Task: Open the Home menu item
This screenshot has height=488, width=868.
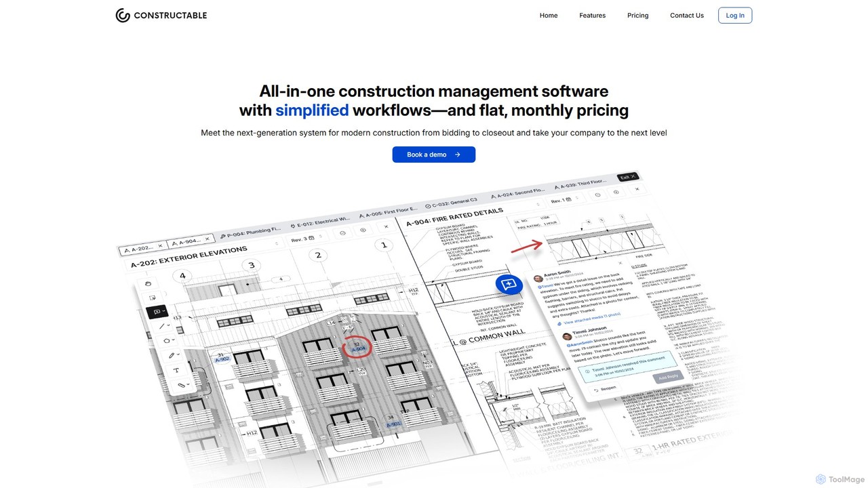Action: point(549,16)
